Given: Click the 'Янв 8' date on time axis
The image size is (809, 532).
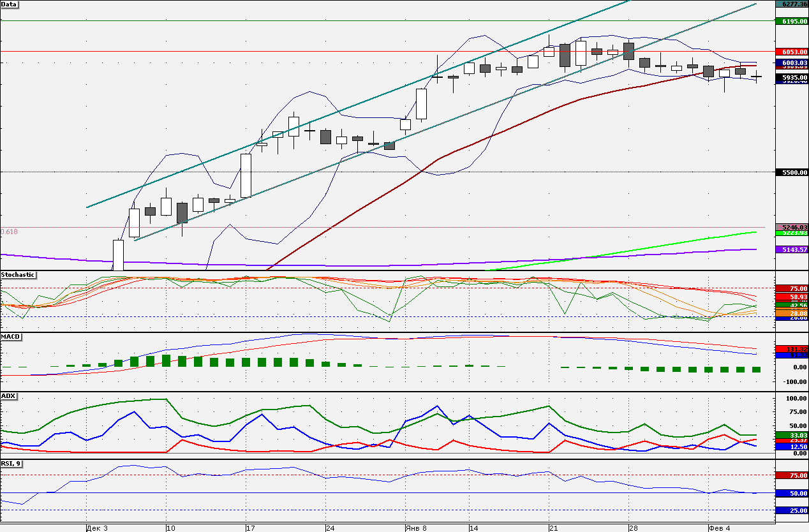Looking at the screenshot, I should click(415, 528).
